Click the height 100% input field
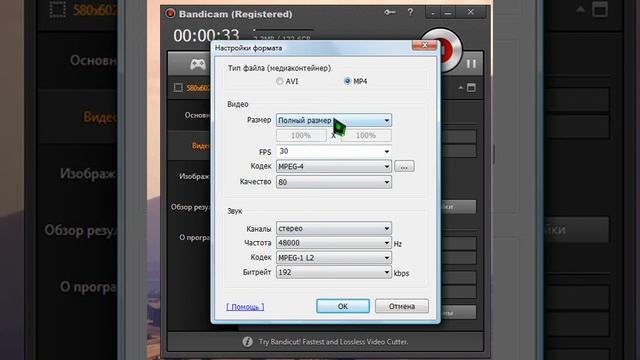640x360 pixels. tap(366, 136)
